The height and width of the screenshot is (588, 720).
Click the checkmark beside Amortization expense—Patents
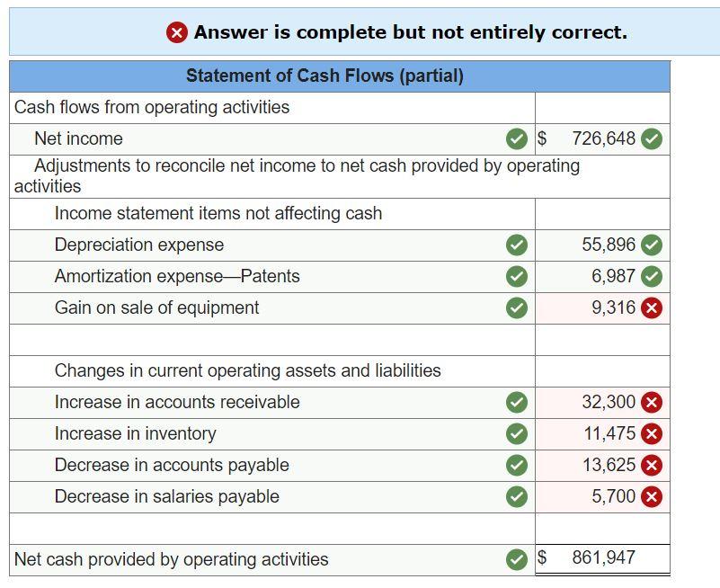[518, 277]
